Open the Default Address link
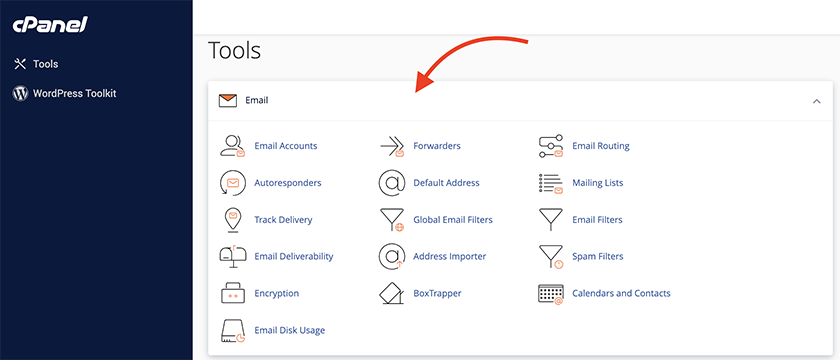The height and width of the screenshot is (360, 840). point(446,183)
